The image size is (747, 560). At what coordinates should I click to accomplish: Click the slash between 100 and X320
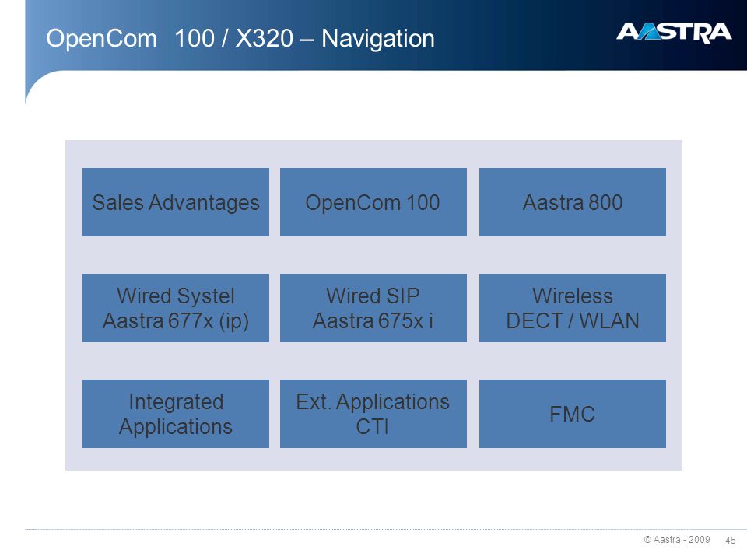point(225,38)
